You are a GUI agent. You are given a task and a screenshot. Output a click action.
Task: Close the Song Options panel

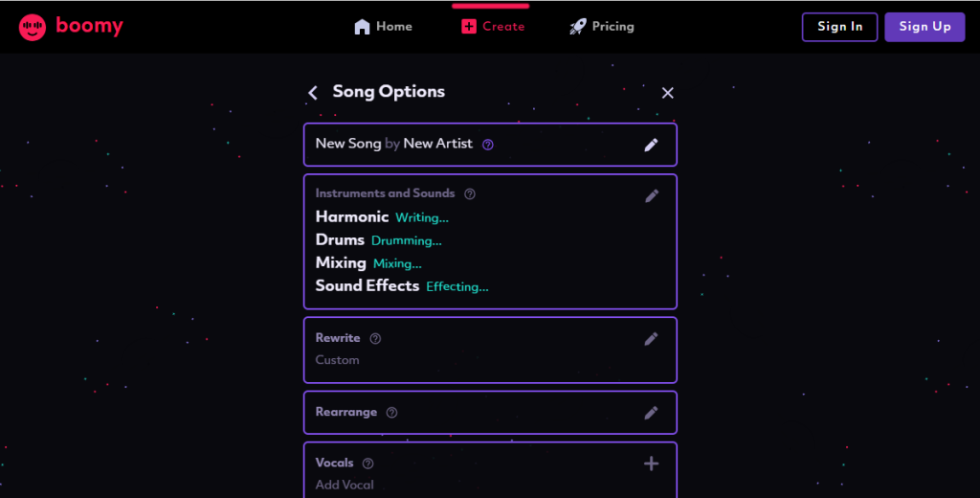[x=668, y=93]
